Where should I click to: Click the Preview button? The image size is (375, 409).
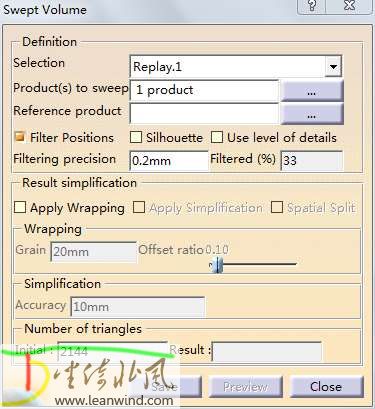click(x=246, y=387)
